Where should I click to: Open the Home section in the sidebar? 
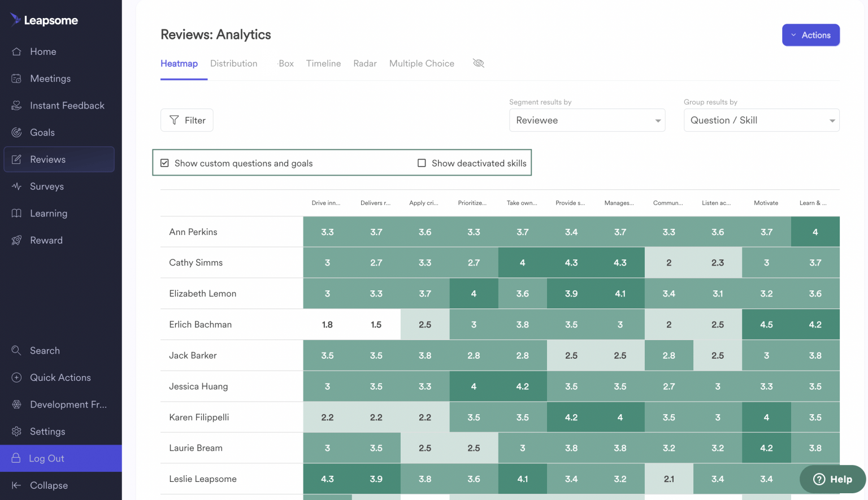click(x=42, y=51)
